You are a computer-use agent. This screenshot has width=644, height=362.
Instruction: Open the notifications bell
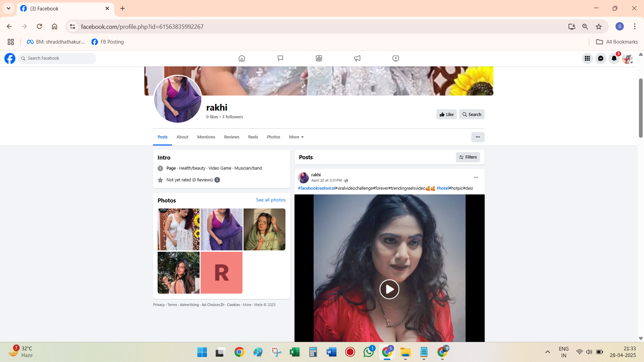point(614,58)
